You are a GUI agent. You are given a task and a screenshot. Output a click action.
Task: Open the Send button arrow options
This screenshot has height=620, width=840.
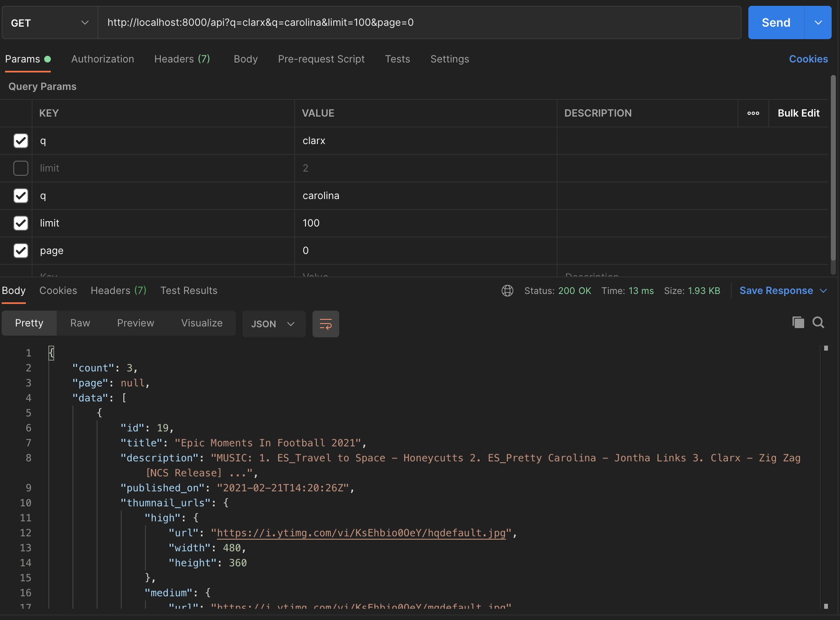818,22
